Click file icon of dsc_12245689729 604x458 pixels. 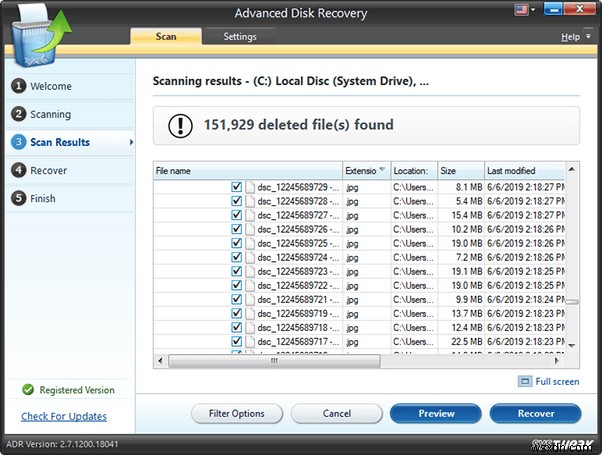point(250,187)
